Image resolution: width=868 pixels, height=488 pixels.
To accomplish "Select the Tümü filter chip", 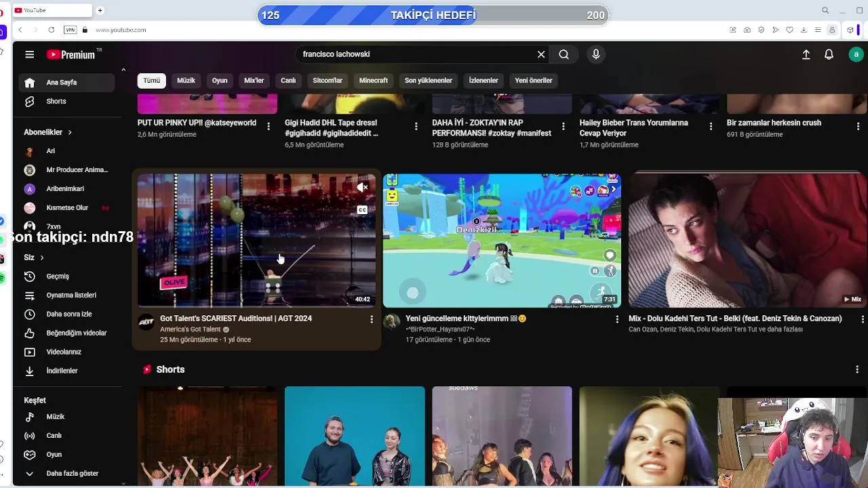I will (152, 80).
